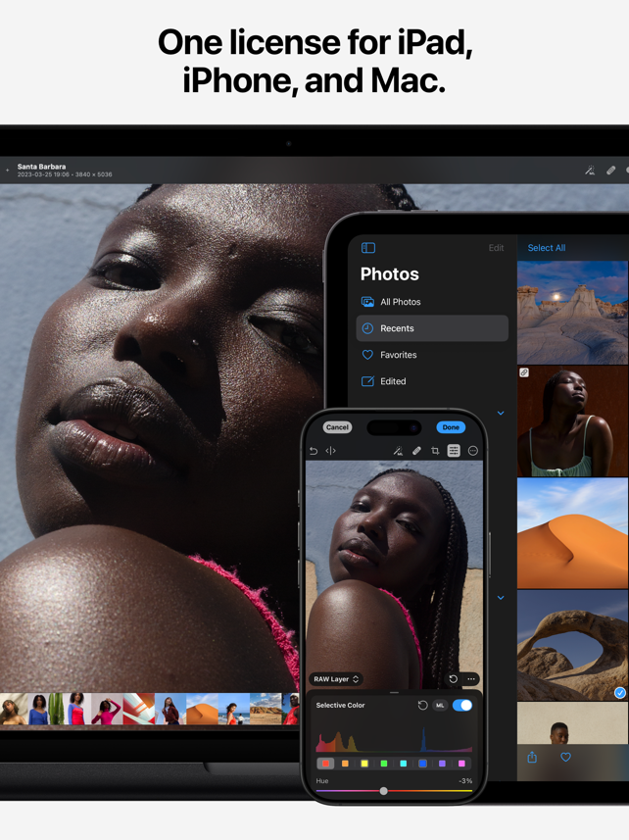Toggle the Selective Color switch off
The image size is (629, 840).
click(x=462, y=705)
